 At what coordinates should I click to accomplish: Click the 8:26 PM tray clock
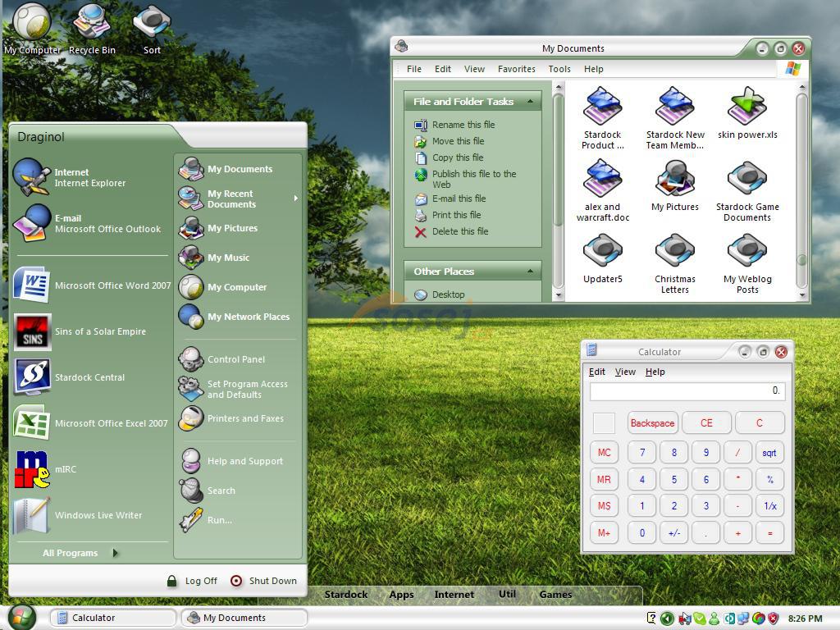[805, 619]
